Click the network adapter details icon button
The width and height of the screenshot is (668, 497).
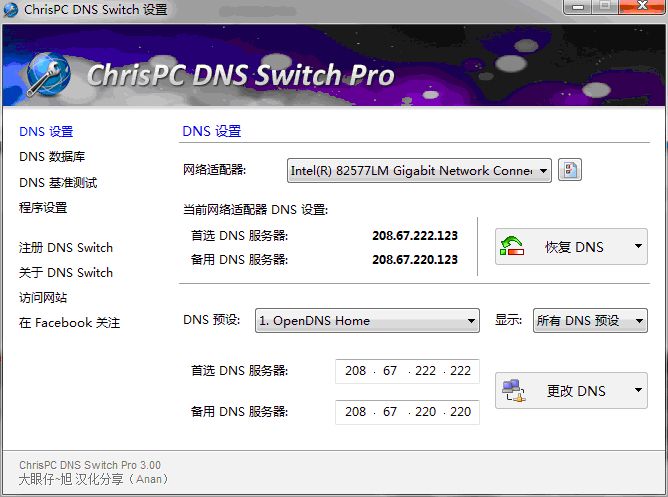[x=570, y=170]
